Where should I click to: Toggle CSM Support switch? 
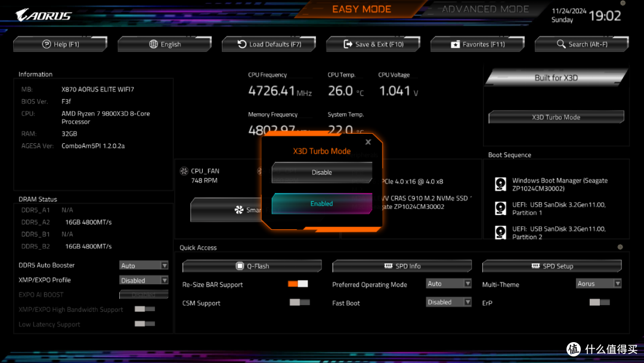299,302
